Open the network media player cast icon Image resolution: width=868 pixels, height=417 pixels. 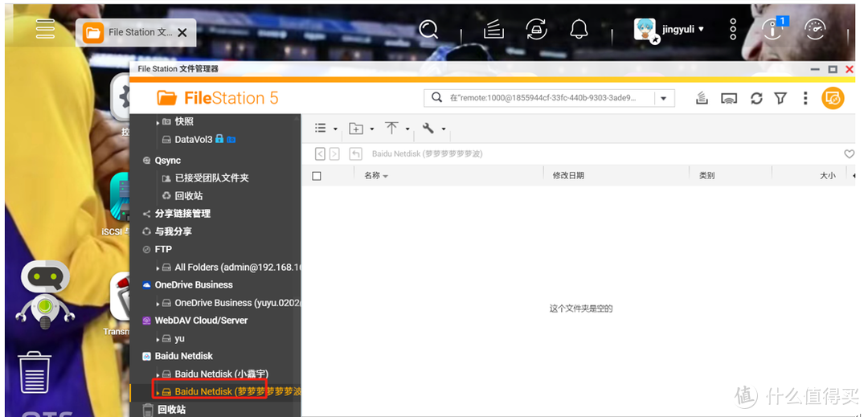point(729,99)
